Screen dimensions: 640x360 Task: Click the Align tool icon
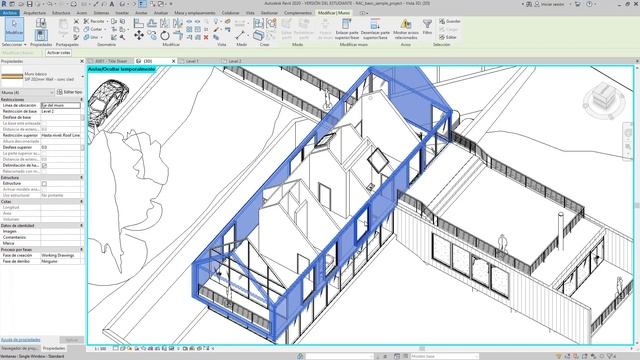[x=139, y=23]
